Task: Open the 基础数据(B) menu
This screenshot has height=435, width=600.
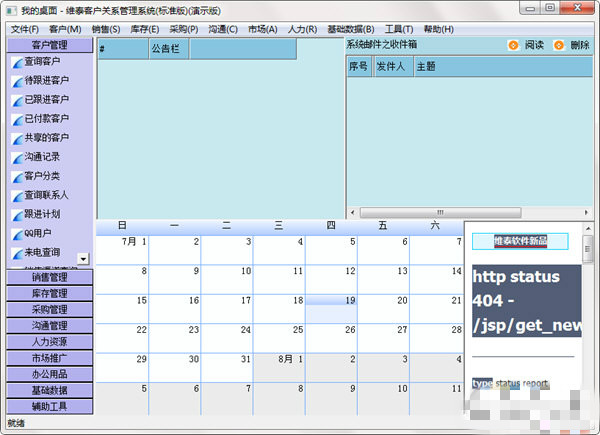Action: [351, 29]
